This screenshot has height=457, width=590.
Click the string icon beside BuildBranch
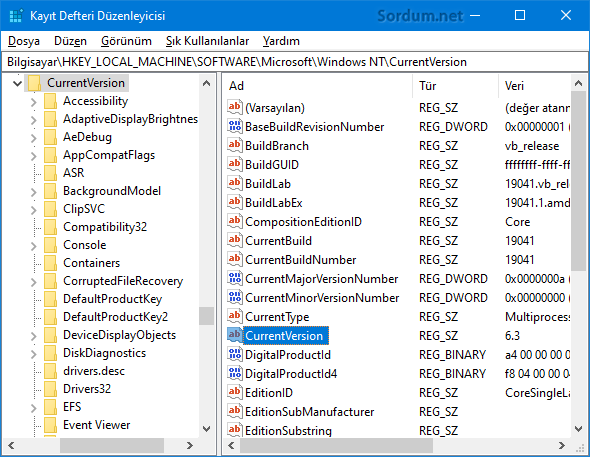[234, 145]
